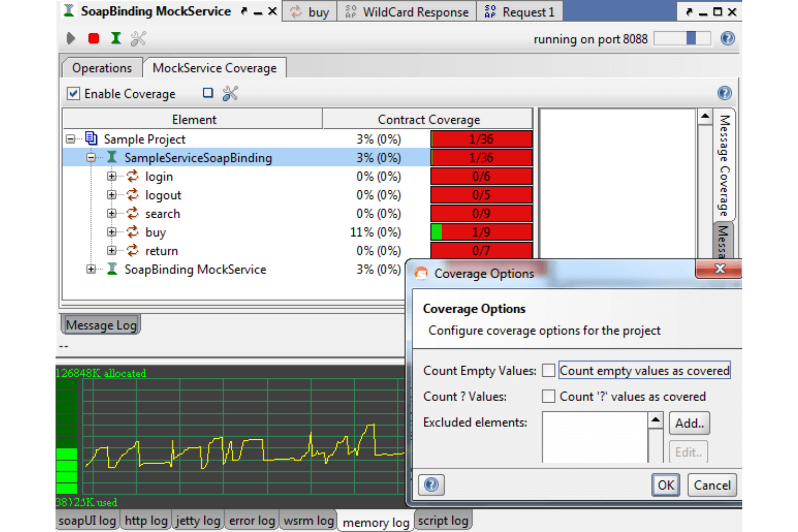Open MockService options via the toolbar tools icon

[x=139, y=38]
